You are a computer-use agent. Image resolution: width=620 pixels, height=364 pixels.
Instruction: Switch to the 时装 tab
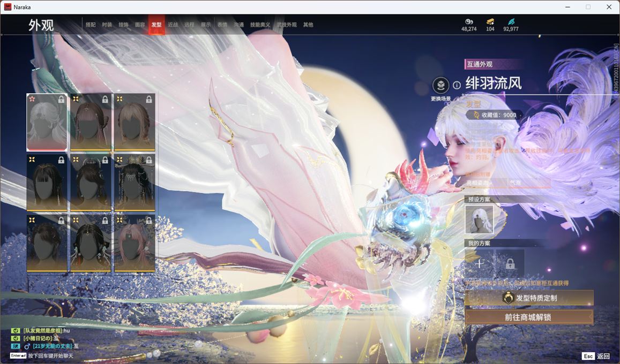tap(107, 25)
